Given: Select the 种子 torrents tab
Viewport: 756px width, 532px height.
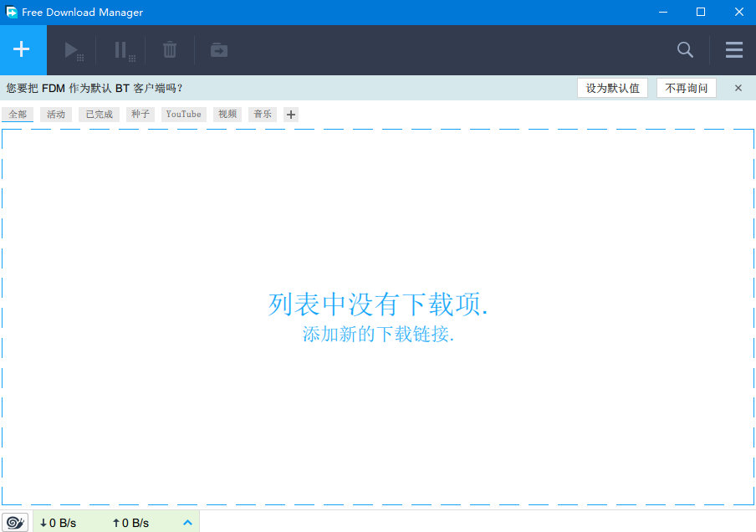Looking at the screenshot, I should pos(140,114).
